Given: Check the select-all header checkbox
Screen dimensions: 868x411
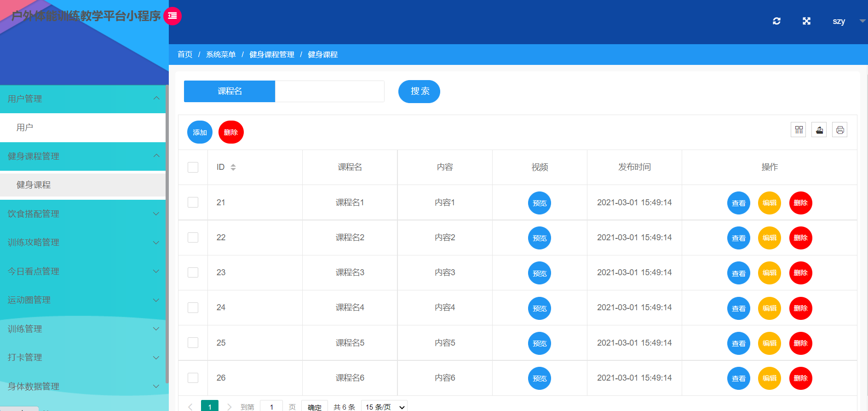Looking at the screenshot, I should tap(193, 167).
